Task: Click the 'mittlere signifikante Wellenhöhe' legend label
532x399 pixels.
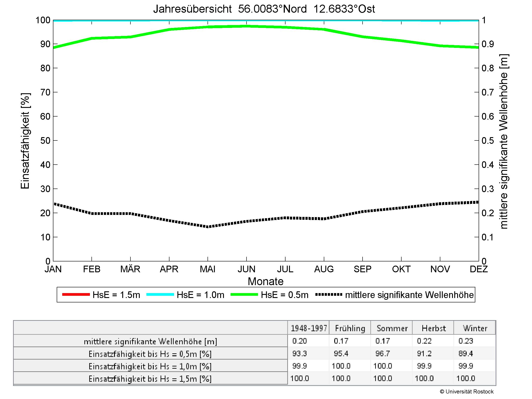Action: pyautogui.click(x=409, y=295)
